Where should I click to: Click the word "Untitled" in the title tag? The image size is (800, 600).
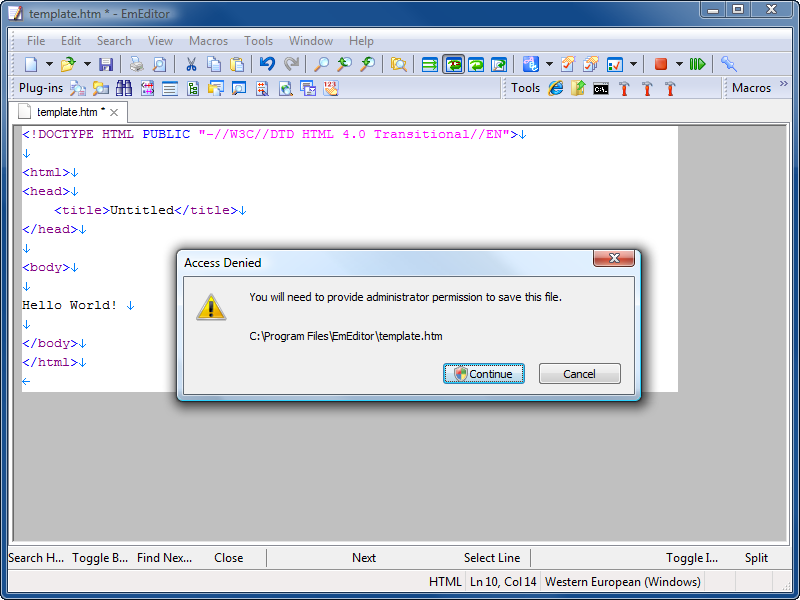click(x=142, y=210)
